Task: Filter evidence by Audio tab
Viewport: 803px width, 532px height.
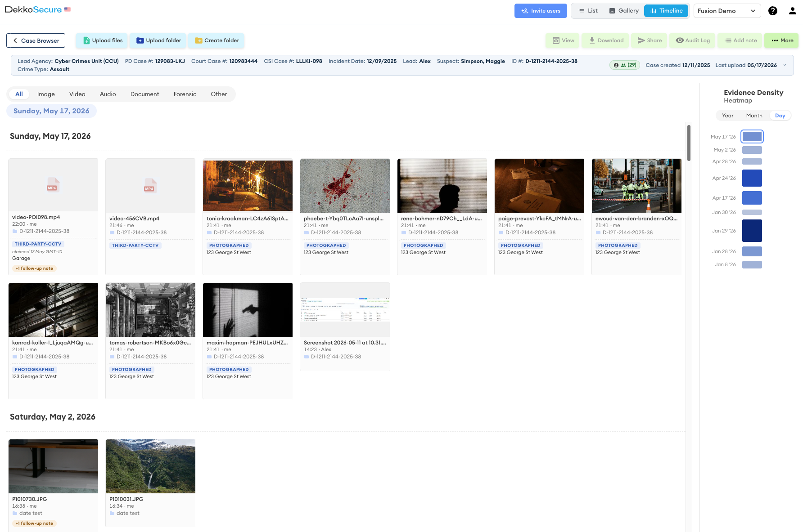Action: coord(108,94)
